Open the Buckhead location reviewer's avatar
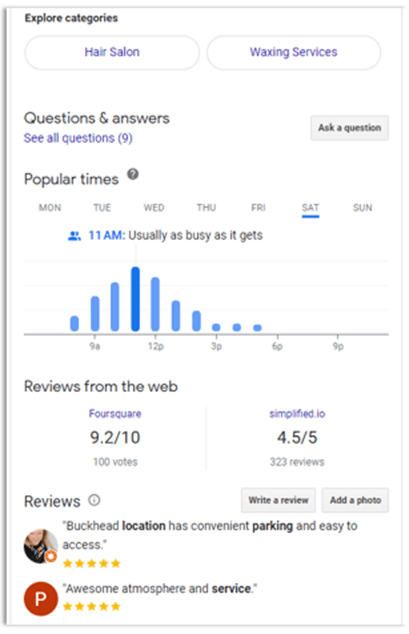This screenshot has width=409, height=634. tap(40, 546)
